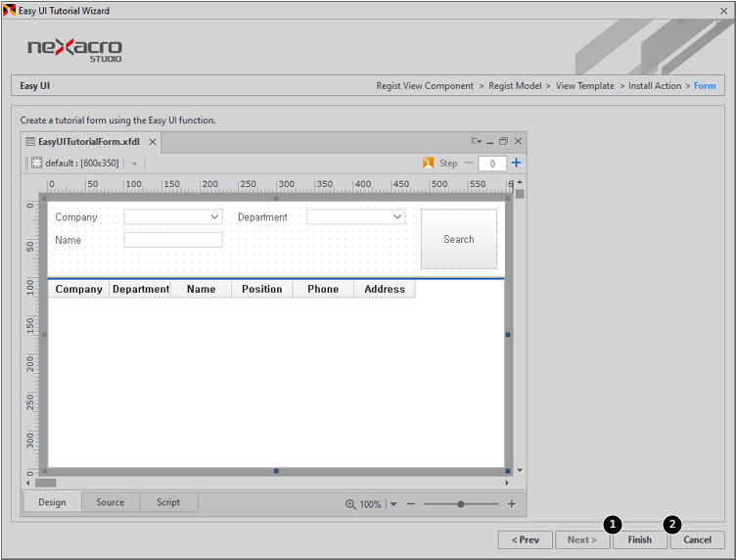Expand the Company combo box
The height and width of the screenshot is (560, 736).
tap(215, 217)
